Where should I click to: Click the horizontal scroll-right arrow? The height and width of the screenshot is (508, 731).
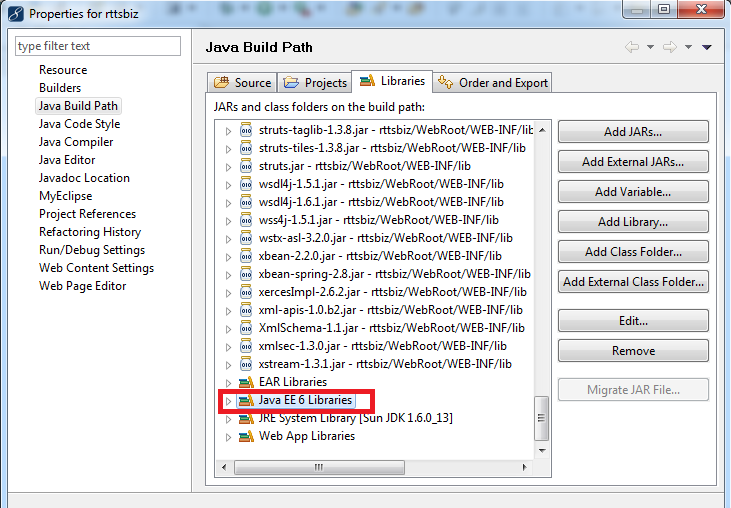tap(524, 467)
